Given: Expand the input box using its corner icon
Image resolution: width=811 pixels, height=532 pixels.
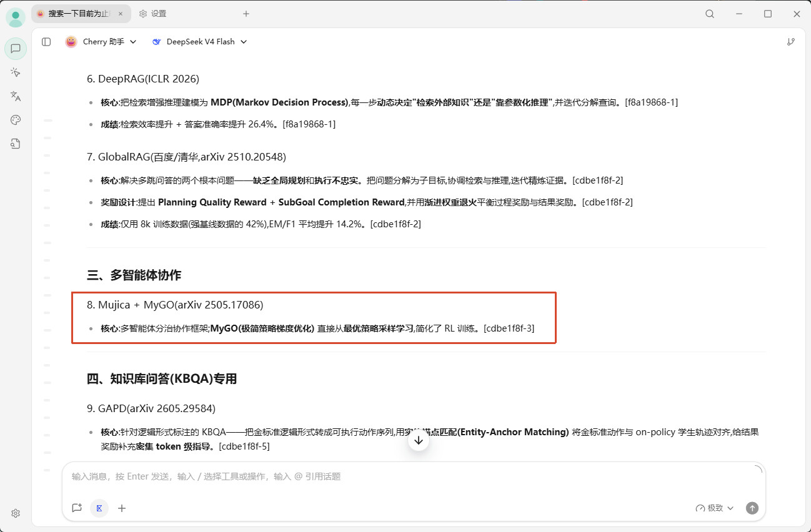Looking at the screenshot, I should (x=758, y=470).
